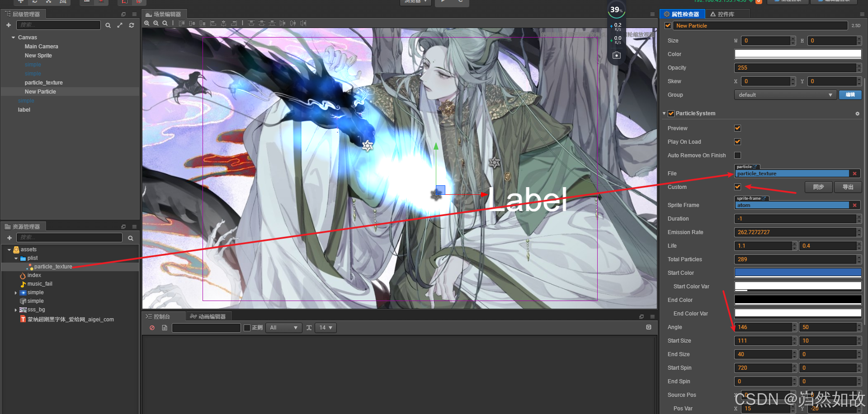The image size is (868, 414).
Task: Open the End Color swatch
Action: [798, 300]
